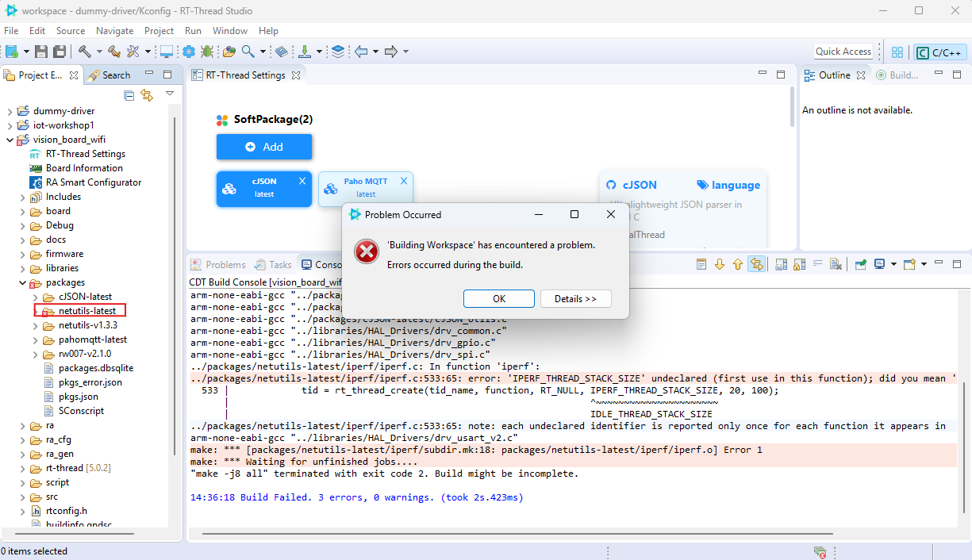Click the Clear Console icon

tap(835, 264)
